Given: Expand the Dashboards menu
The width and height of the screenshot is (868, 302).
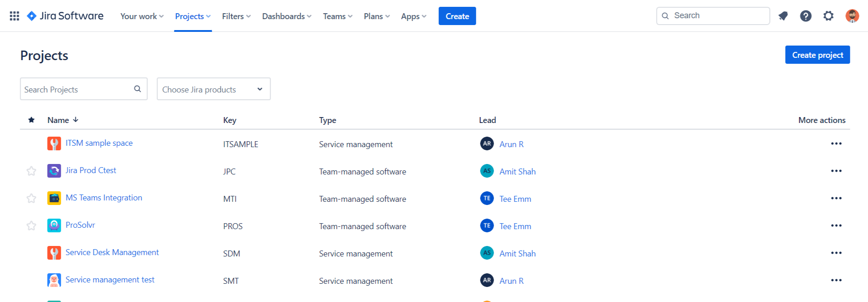Looking at the screenshot, I should [x=286, y=16].
